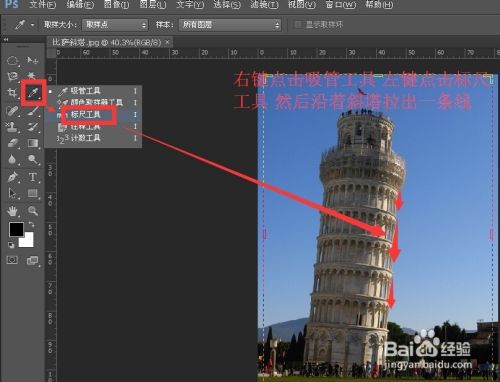Open the 视图 menu
500x382 pixels.
pyautogui.click(x=302, y=5)
